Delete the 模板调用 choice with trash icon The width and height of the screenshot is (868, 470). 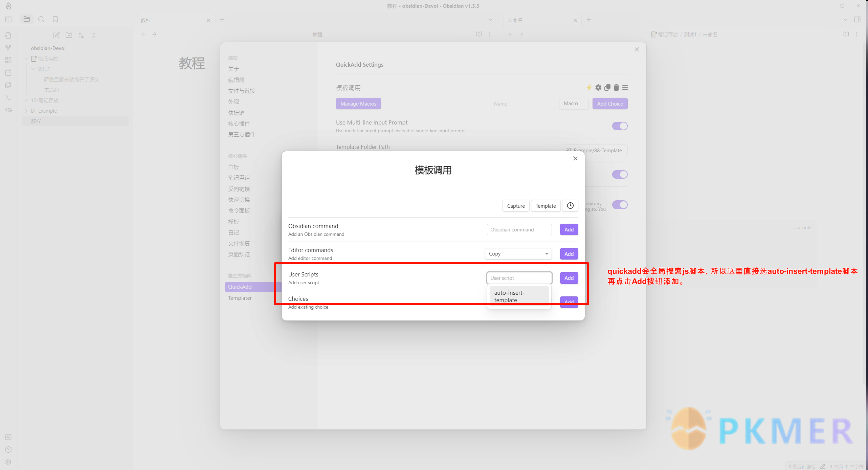616,88
